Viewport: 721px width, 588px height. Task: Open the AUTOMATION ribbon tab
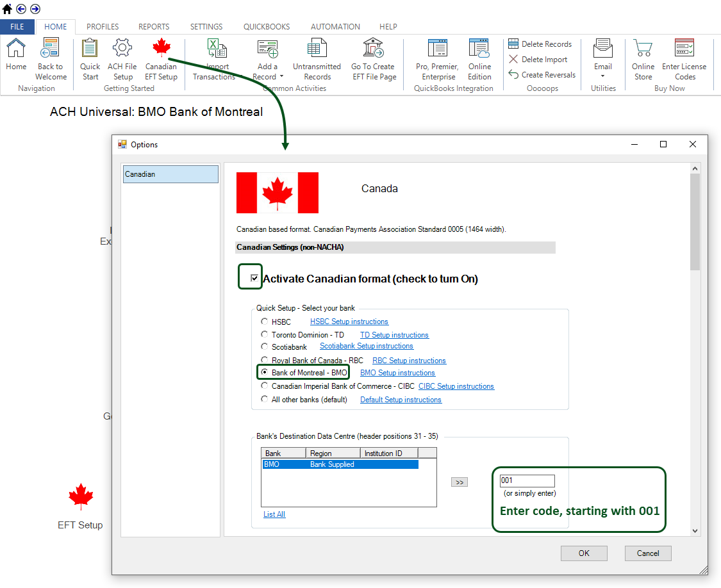(334, 27)
